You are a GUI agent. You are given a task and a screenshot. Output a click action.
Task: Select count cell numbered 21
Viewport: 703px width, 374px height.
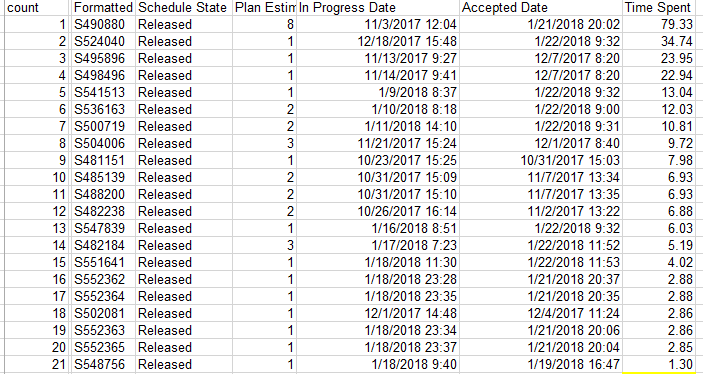point(37,365)
